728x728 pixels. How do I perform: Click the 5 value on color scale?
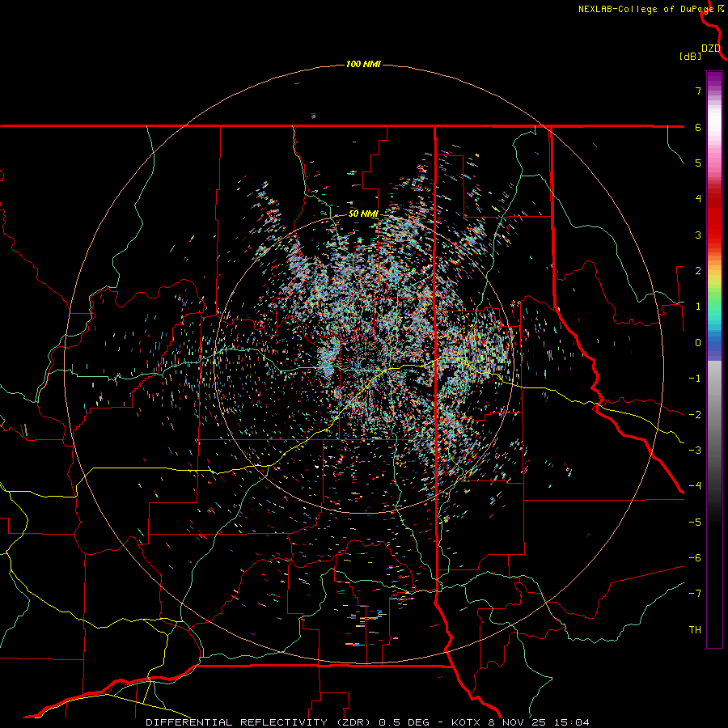[x=698, y=163]
